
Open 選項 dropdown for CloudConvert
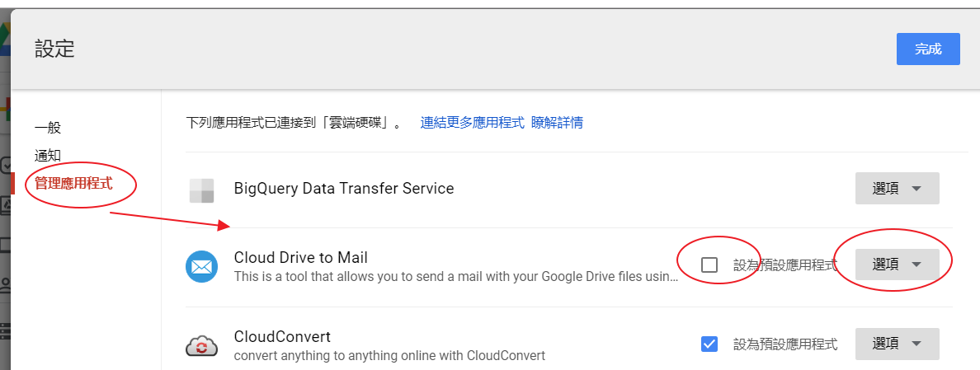897,344
